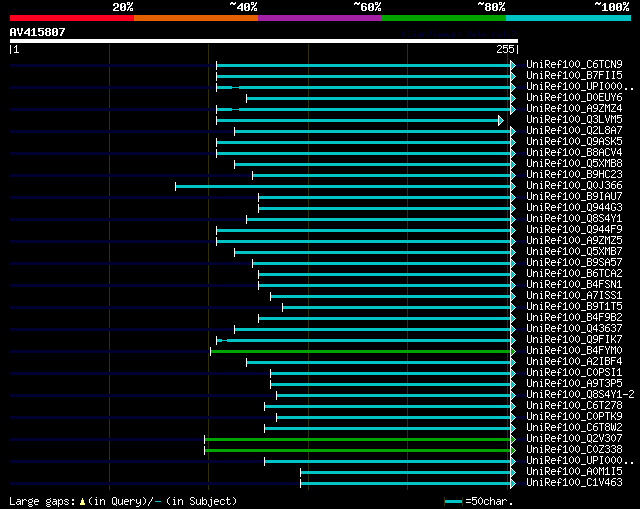
Task: Select the UniRef100_Q8S4Y1-2 label
Action: pyautogui.click(x=580, y=395)
